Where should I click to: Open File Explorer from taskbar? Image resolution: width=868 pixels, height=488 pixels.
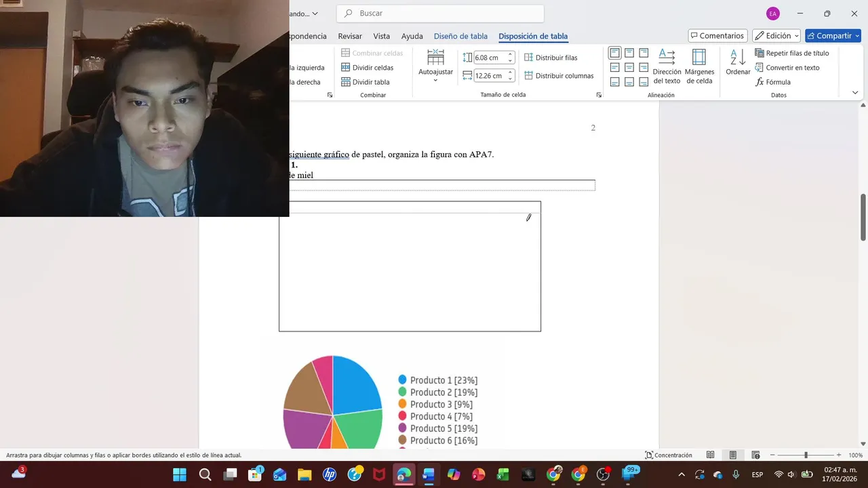pyautogui.click(x=304, y=474)
